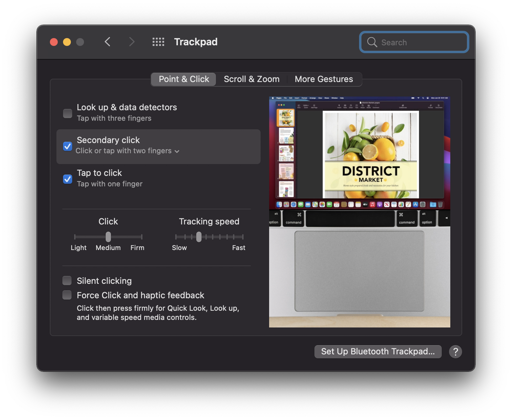Image resolution: width=512 pixels, height=420 pixels.
Task: Click the Click pressure slider handle
Action: 108,237
